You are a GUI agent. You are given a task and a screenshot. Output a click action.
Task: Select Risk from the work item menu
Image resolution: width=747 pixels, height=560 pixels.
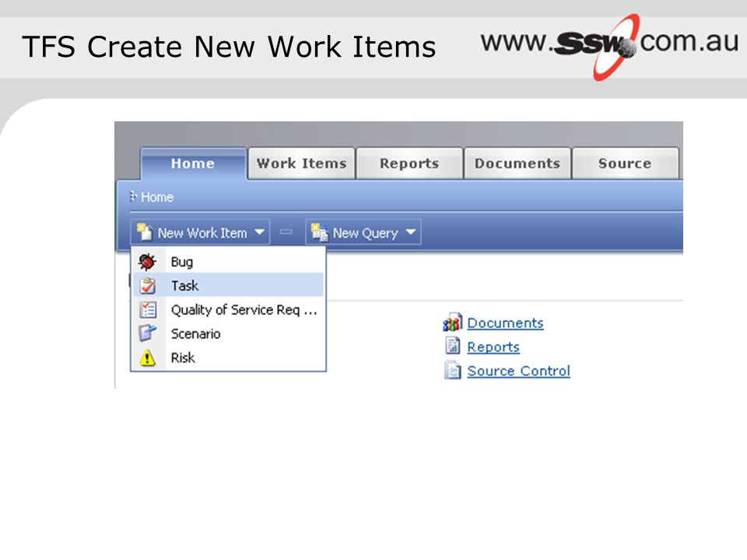[x=228, y=358]
